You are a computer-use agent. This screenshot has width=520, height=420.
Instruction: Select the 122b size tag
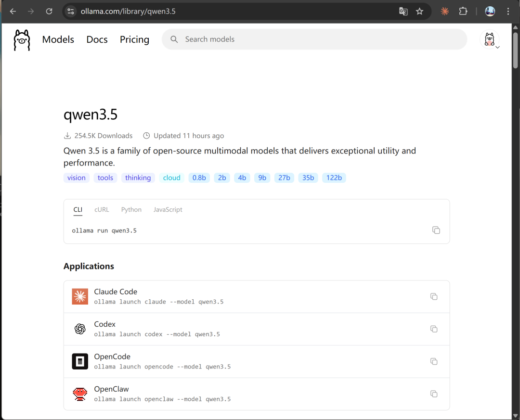(x=334, y=178)
